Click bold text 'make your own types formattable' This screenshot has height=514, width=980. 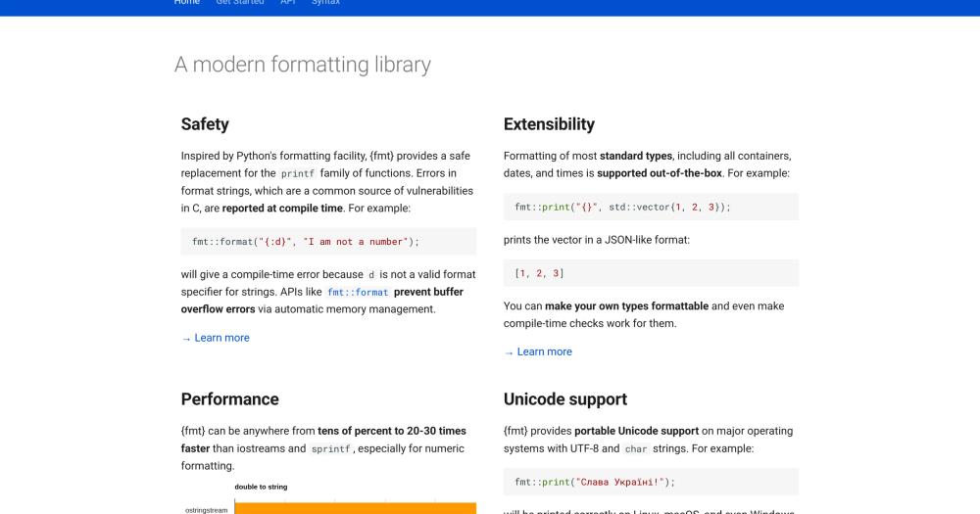(627, 306)
